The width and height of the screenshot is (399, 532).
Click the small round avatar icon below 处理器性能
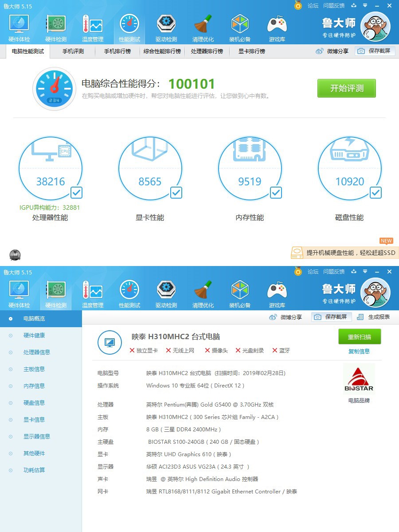[15, 255]
